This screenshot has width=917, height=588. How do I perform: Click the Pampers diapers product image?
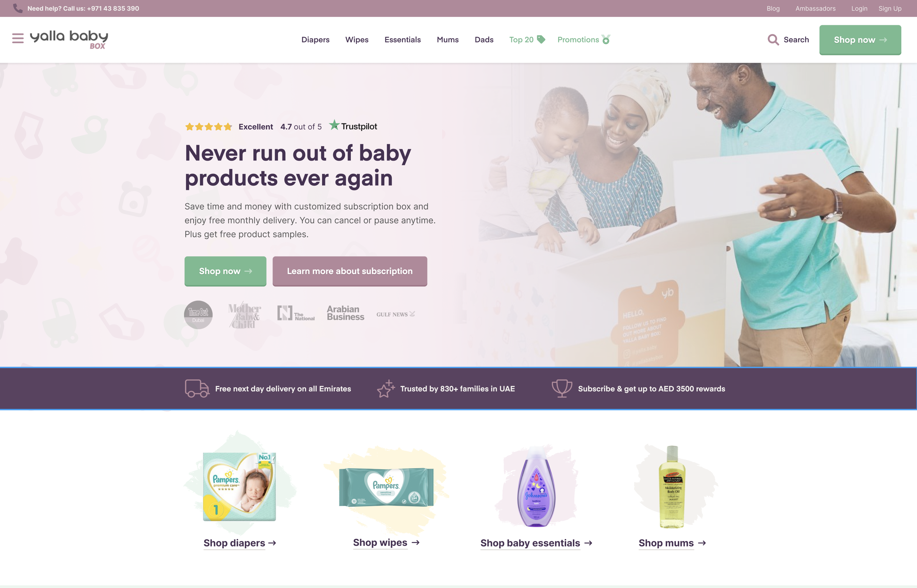[x=239, y=486]
